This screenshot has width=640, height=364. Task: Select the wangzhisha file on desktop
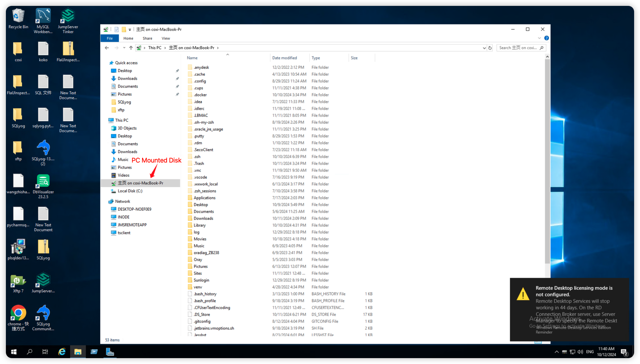[x=18, y=184]
